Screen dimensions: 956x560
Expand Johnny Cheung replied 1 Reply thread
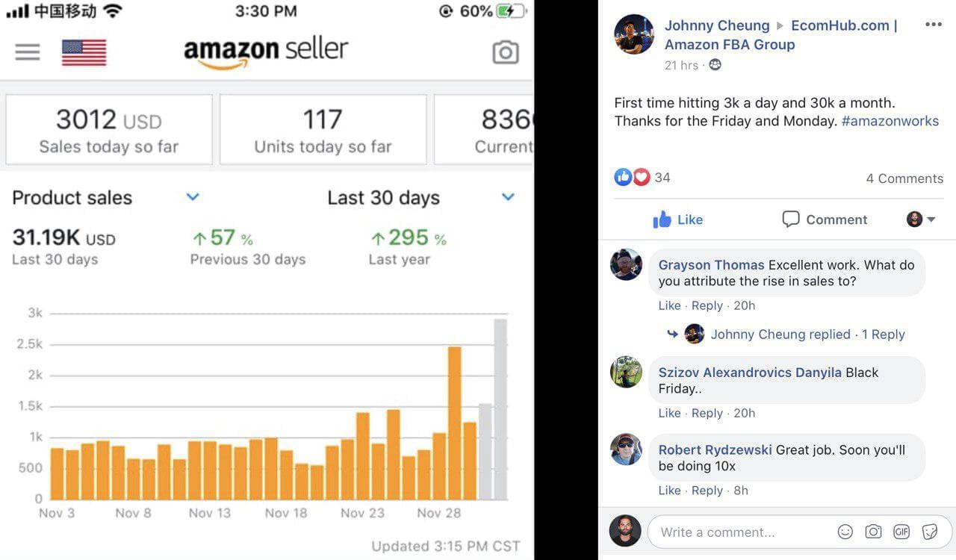807,335
